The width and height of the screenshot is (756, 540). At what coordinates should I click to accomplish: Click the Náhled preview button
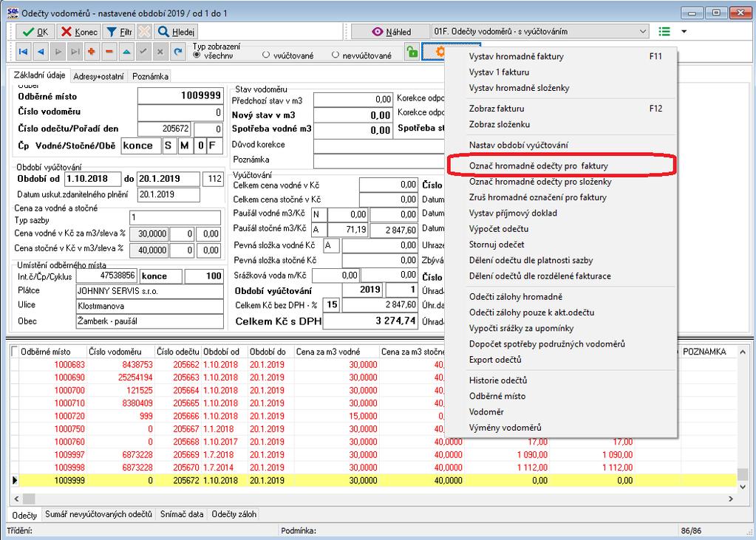click(x=390, y=32)
